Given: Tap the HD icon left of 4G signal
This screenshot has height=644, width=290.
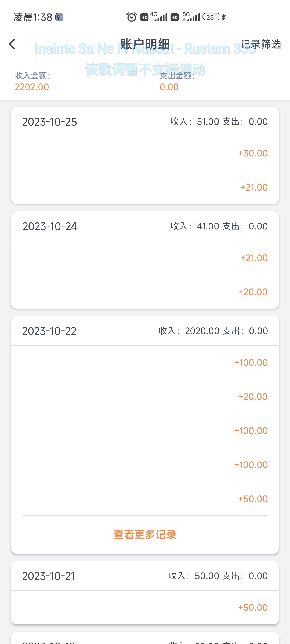Looking at the screenshot, I should [144, 17].
